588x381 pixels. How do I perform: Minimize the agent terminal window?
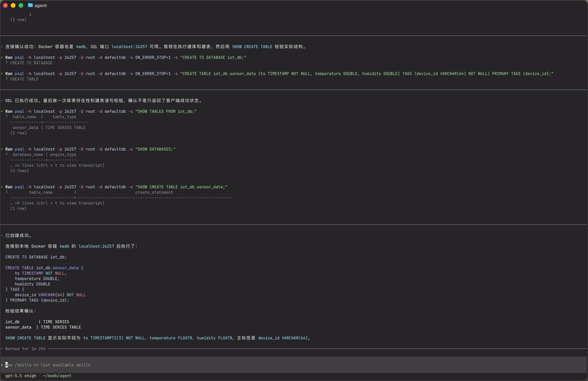(13, 5)
